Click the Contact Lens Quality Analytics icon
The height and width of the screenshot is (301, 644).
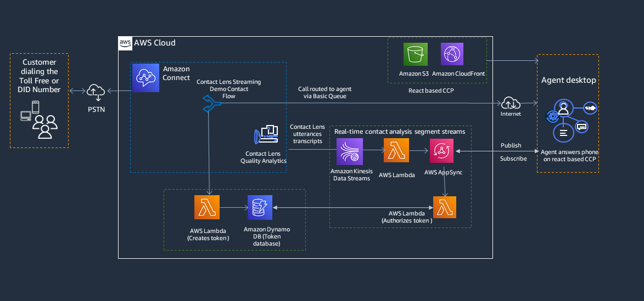pos(266,133)
